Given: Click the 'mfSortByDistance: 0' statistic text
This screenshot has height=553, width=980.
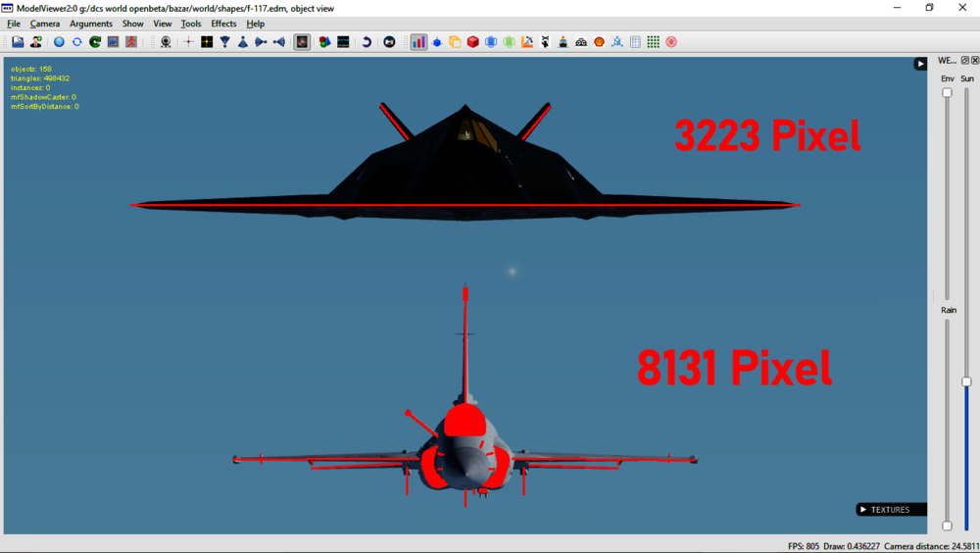Looking at the screenshot, I should 45,106.
